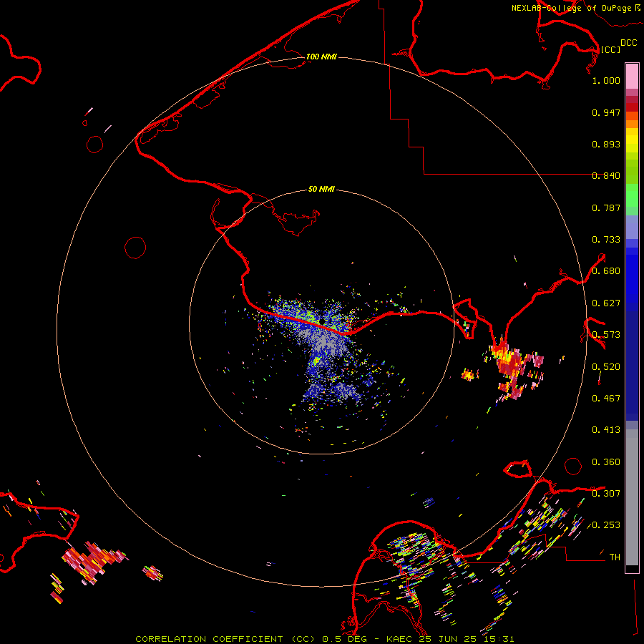Select the 0.787 legend value
The height and width of the screenshot is (644, 644).
(606, 208)
